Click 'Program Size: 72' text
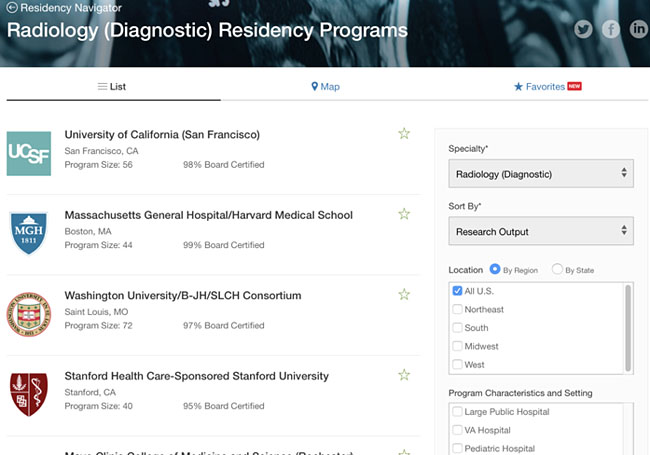The image size is (650, 455). [99, 325]
